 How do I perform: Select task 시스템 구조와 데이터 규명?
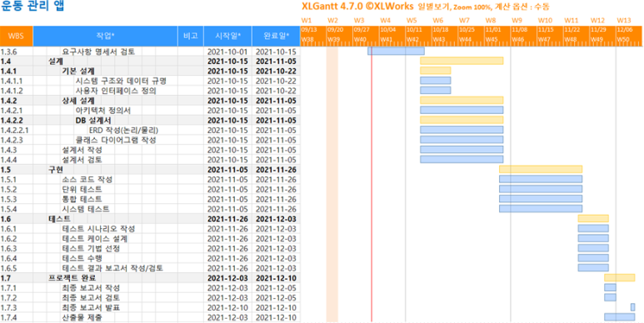(121, 82)
